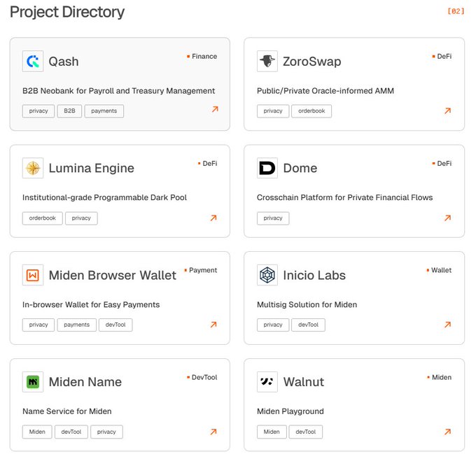Image resolution: width=476 pixels, height=461 pixels.
Task: Click the Walnut logo icon
Action: tap(267, 382)
